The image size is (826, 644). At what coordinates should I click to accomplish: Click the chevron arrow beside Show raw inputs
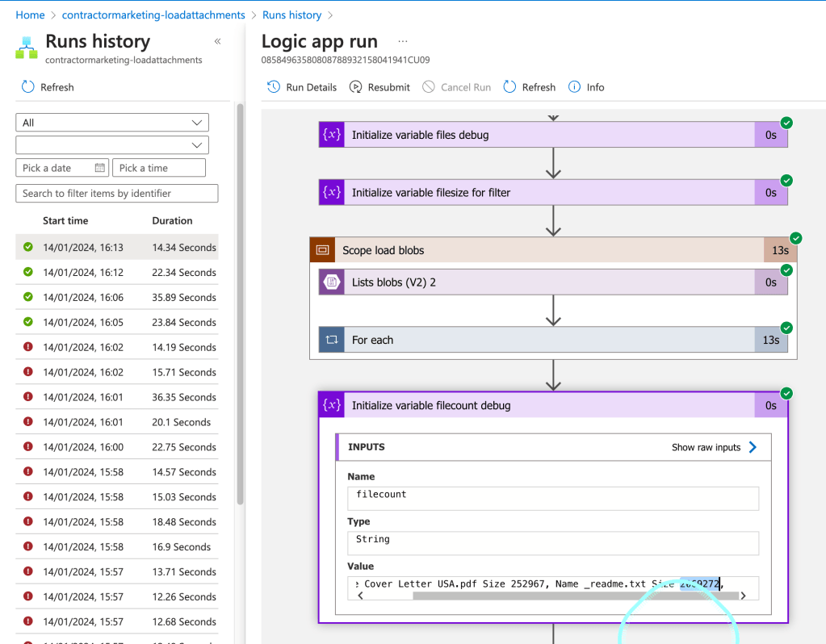pyautogui.click(x=753, y=447)
